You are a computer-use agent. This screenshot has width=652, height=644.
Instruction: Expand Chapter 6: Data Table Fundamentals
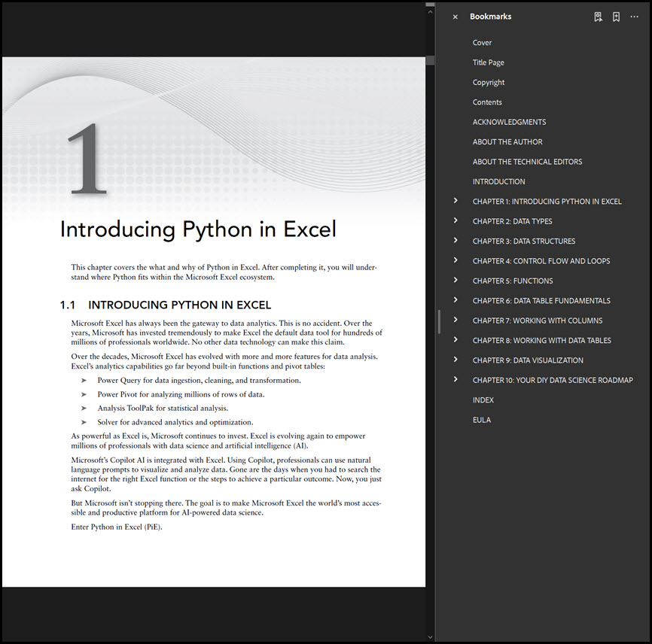point(455,300)
